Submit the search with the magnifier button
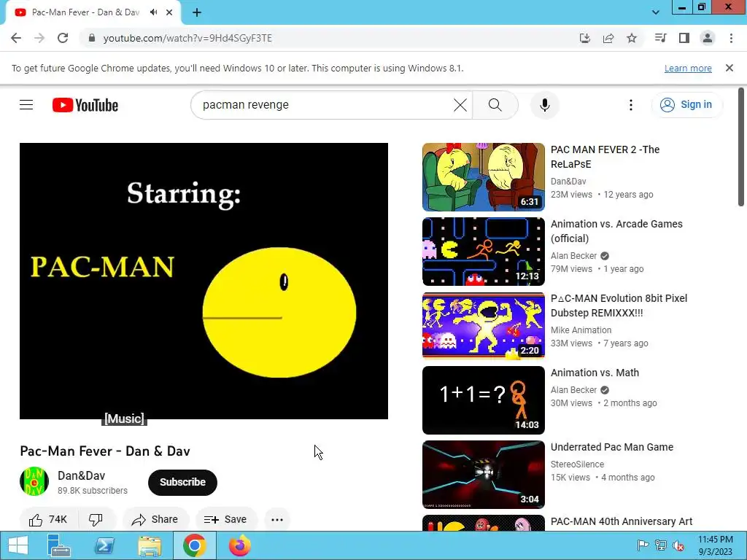The image size is (747, 560). coord(495,105)
